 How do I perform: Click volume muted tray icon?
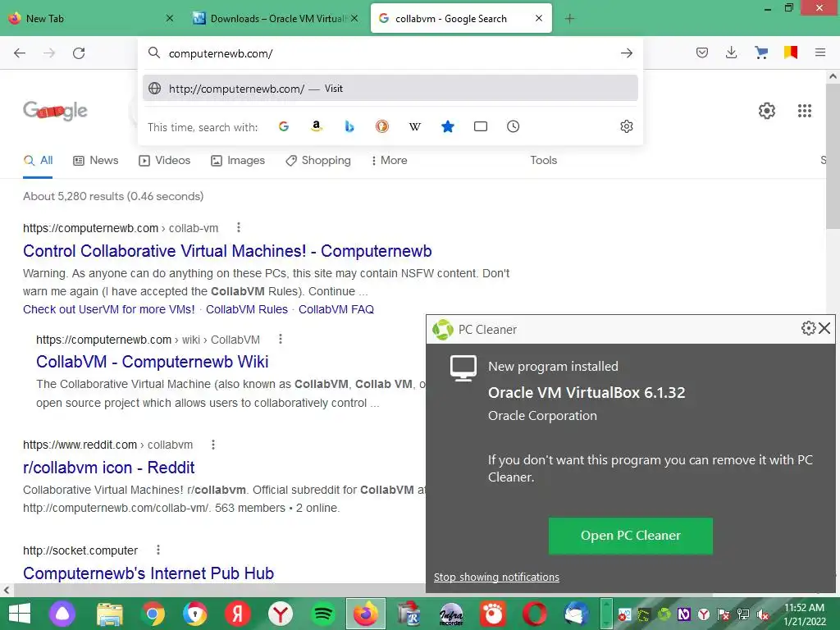762,615
